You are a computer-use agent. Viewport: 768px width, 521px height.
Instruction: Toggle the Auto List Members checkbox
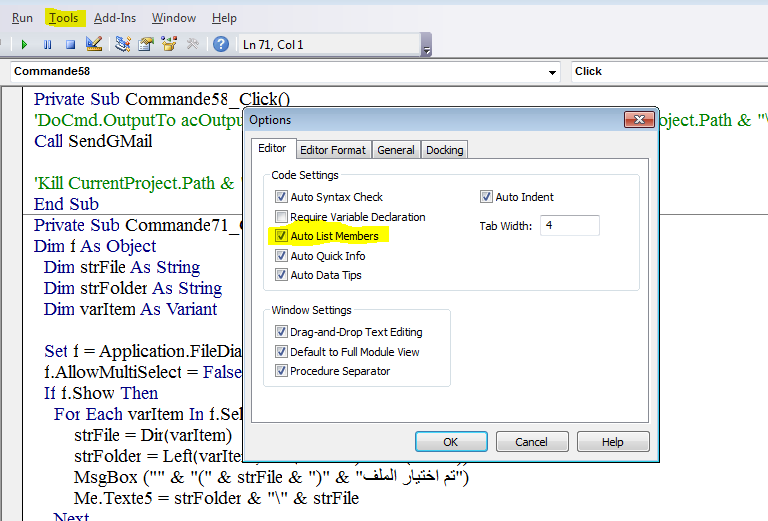[282, 236]
